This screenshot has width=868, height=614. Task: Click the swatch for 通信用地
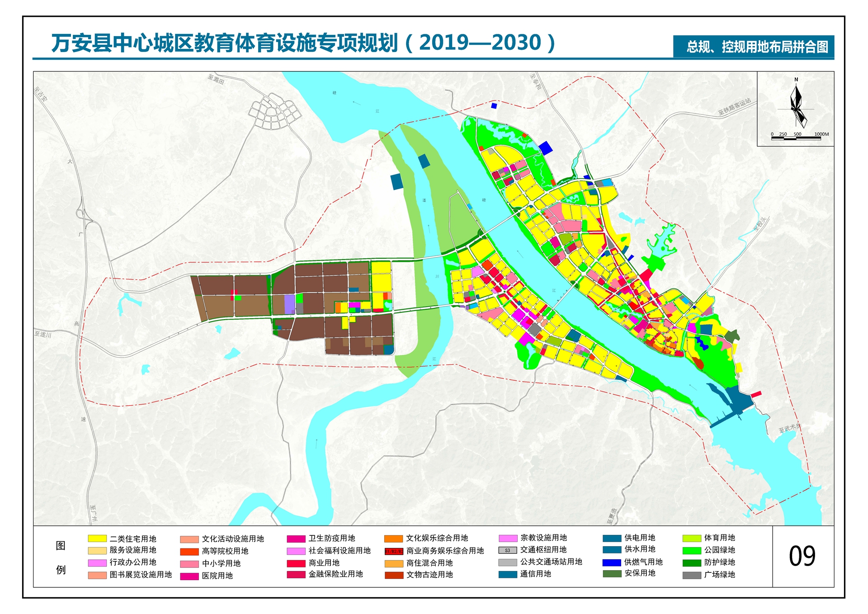[x=508, y=574]
